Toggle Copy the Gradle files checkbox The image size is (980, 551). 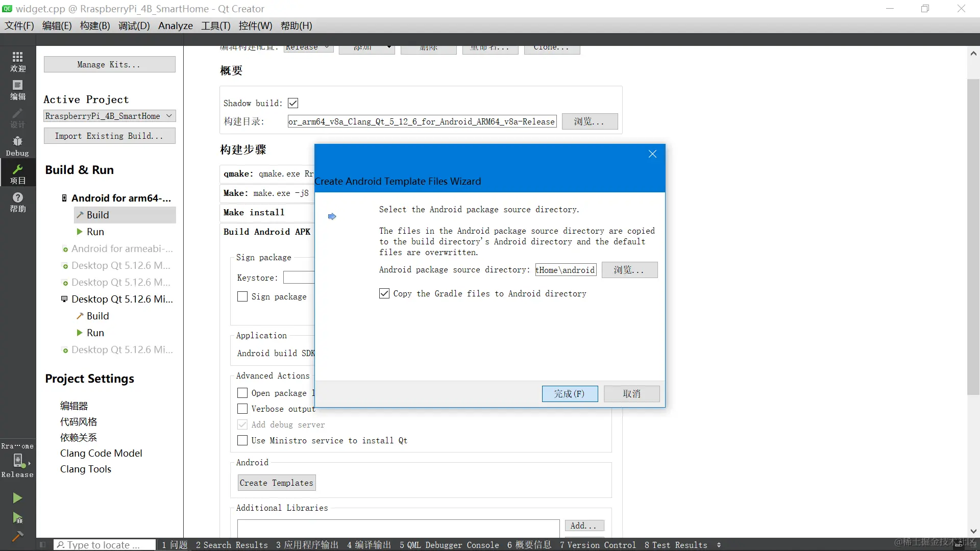point(384,293)
